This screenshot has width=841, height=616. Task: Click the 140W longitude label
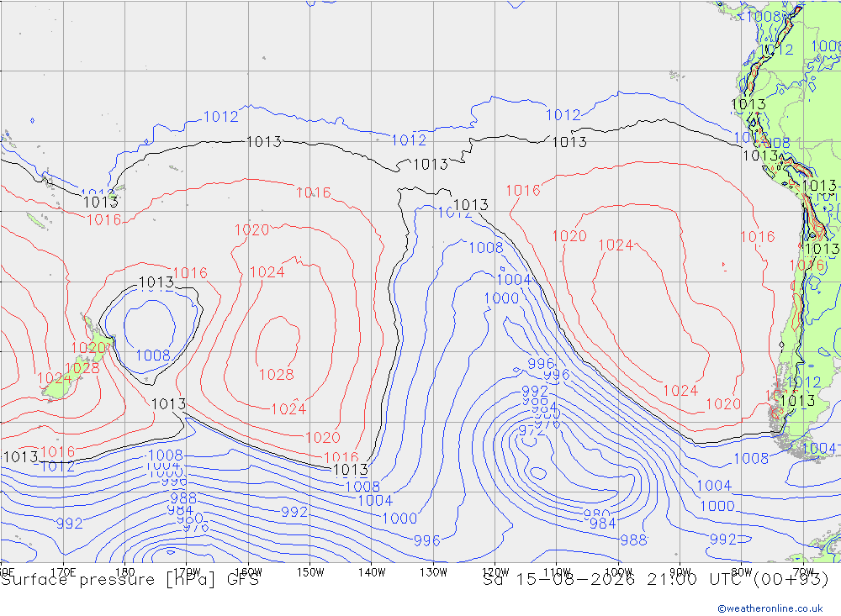372,572
